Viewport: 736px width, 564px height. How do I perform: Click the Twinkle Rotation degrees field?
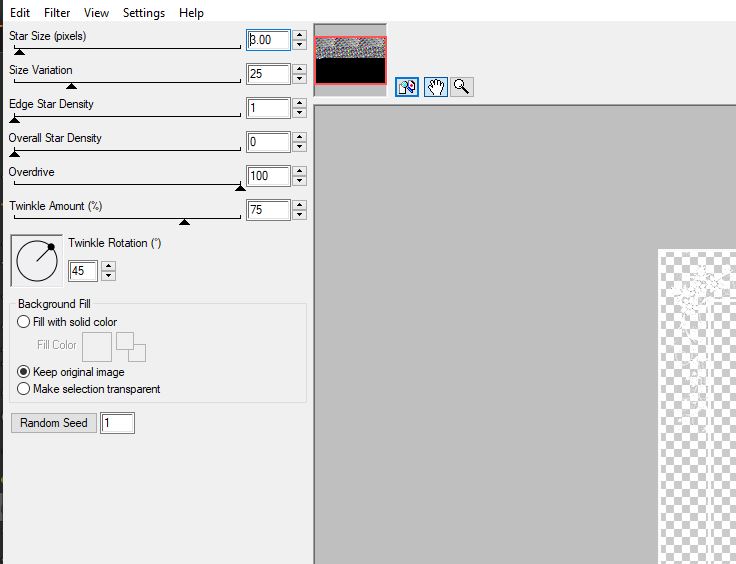(x=83, y=271)
